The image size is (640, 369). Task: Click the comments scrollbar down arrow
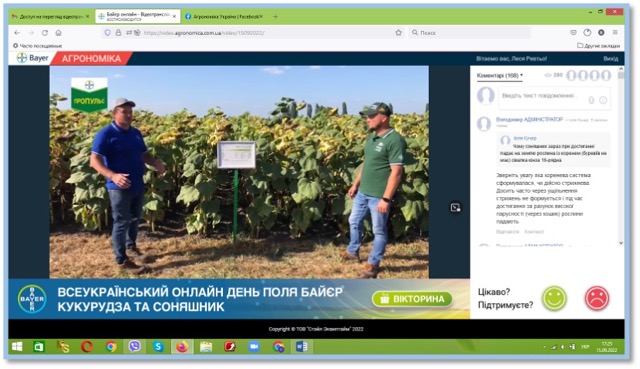621,243
